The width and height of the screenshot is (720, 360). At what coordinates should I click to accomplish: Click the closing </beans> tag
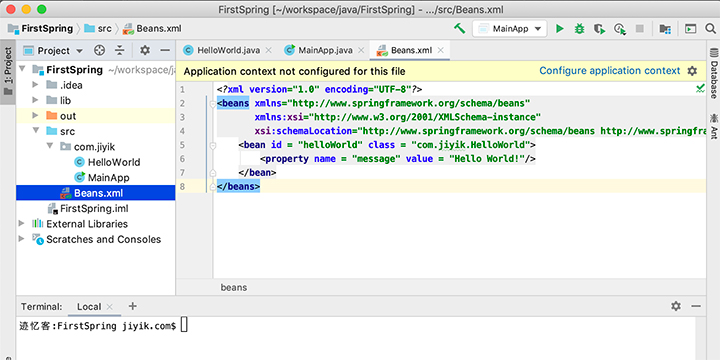point(238,187)
